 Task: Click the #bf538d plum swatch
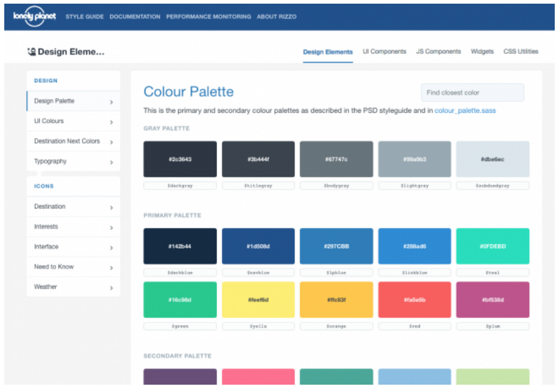[x=493, y=299]
